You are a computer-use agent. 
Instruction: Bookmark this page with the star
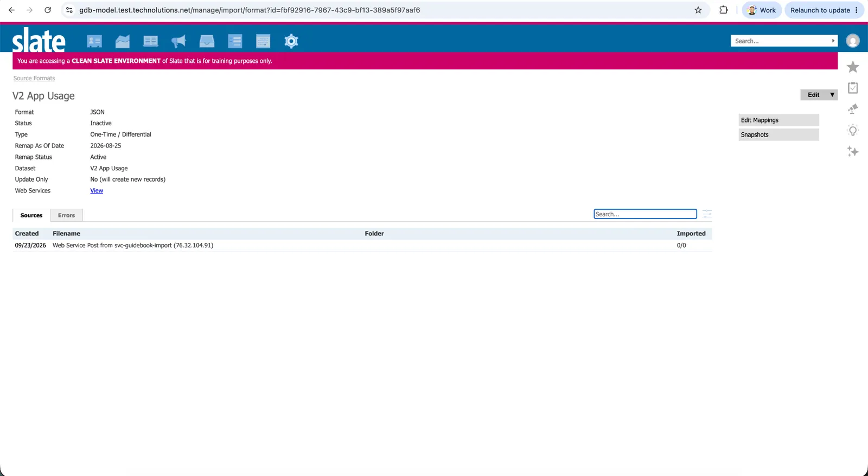[698, 10]
